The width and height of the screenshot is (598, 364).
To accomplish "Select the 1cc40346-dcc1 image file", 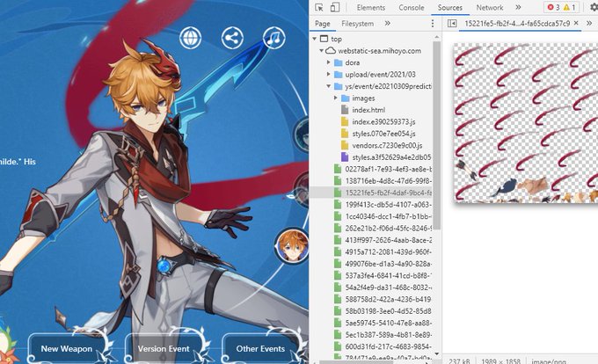I will click(388, 216).
